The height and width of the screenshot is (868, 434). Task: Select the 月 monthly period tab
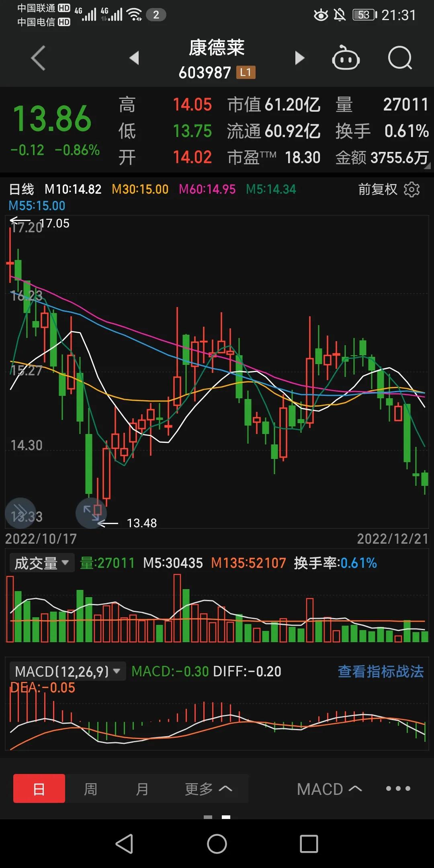coord(142,789)
